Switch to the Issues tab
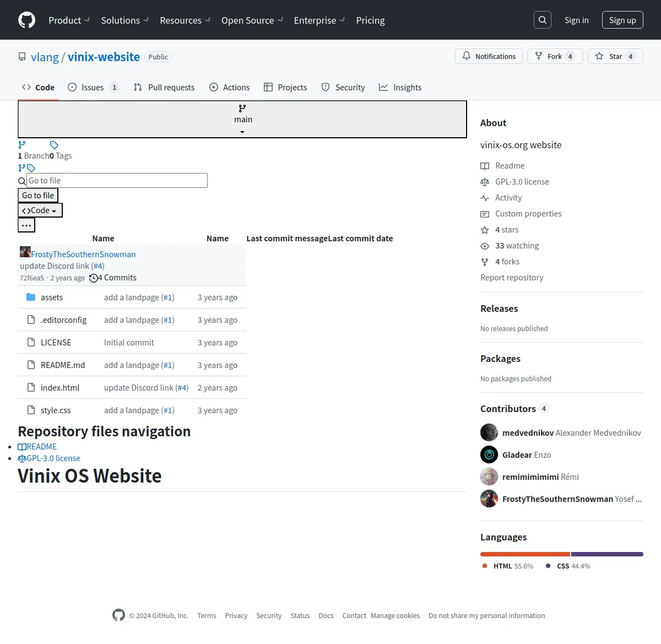The image size is (661, 644). (93, 87)
